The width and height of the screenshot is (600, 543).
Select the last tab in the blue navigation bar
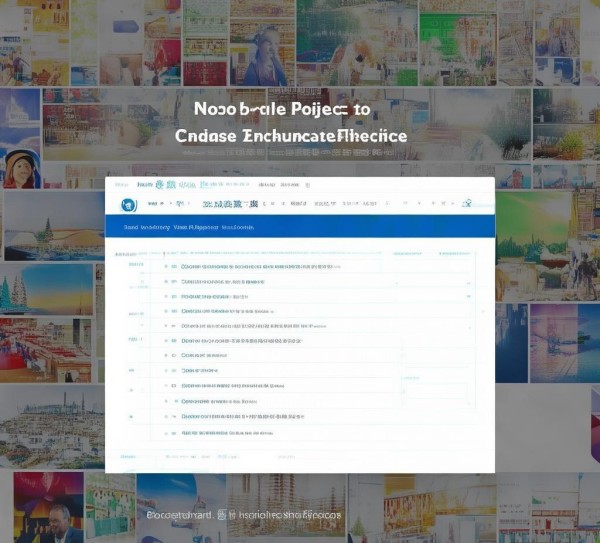[x=238, y=227]
